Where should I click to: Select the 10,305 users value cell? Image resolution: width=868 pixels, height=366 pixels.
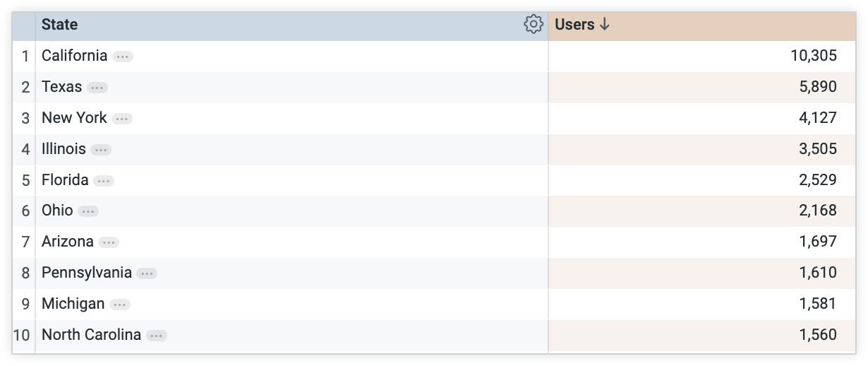click(x=813, y=56)
